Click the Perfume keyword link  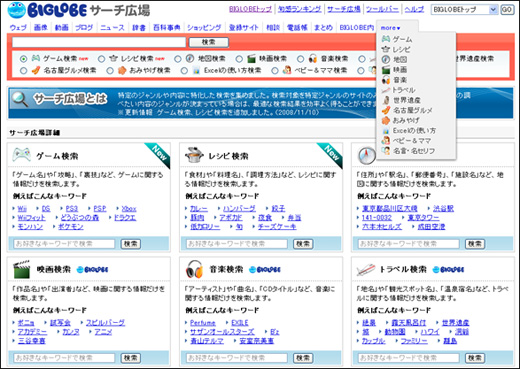coord(203,323)
